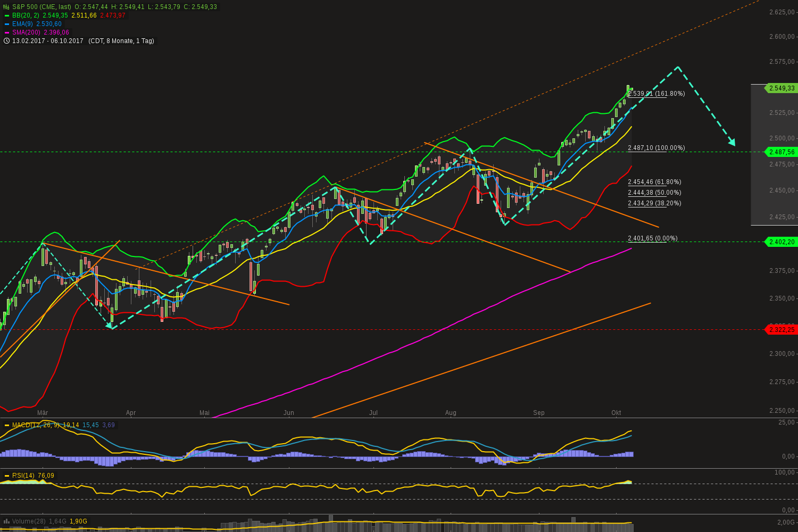The image size is (798, 532).
Task: Click the MACD signal value 15,45
Action: tap(90, 425)
